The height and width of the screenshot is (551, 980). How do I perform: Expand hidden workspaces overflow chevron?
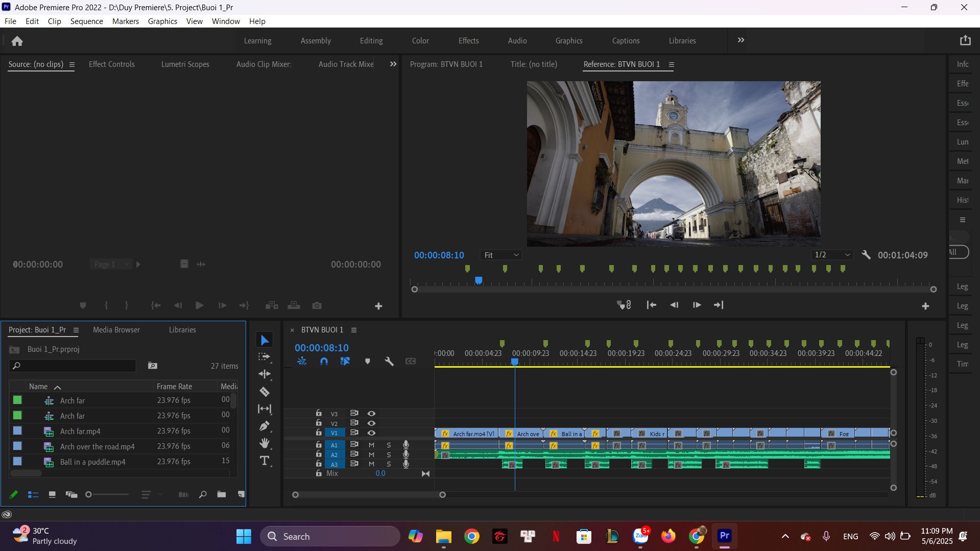tap(740, 40)
